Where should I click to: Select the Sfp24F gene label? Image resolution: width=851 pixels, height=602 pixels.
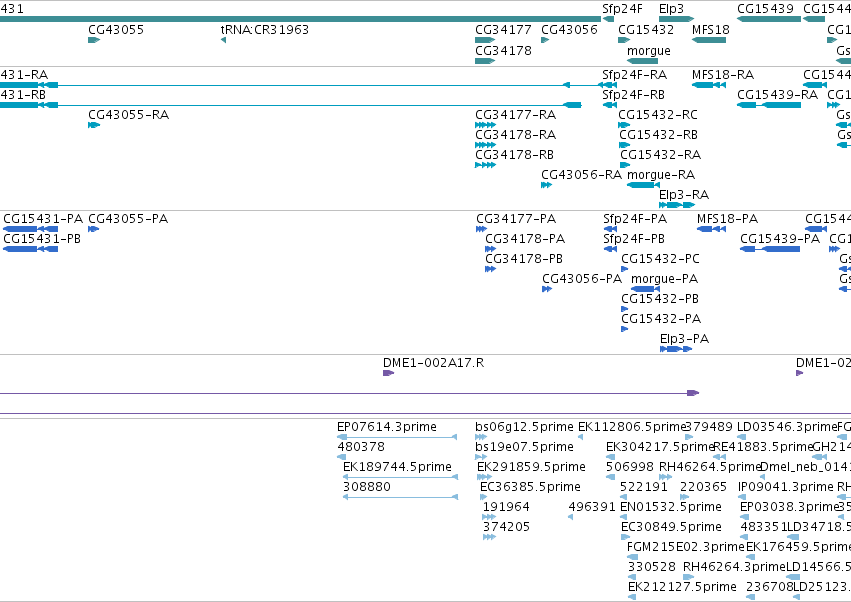622,9
